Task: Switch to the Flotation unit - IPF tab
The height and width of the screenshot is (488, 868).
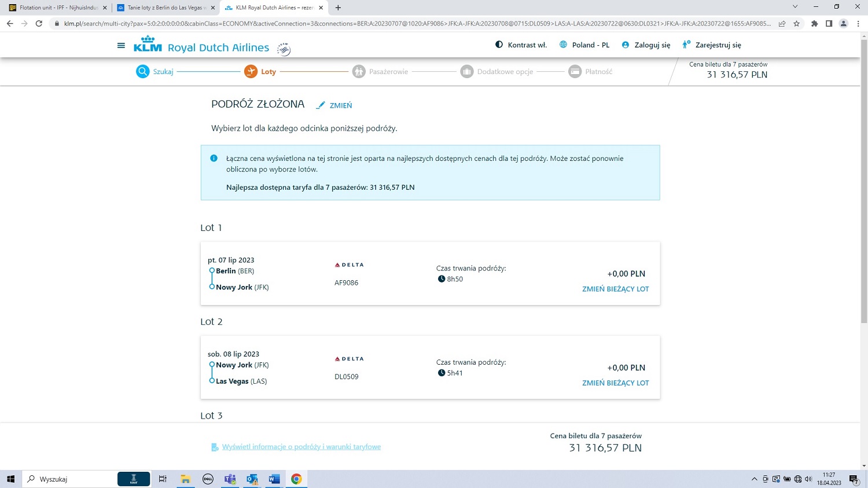Action: tap(58, 8)
